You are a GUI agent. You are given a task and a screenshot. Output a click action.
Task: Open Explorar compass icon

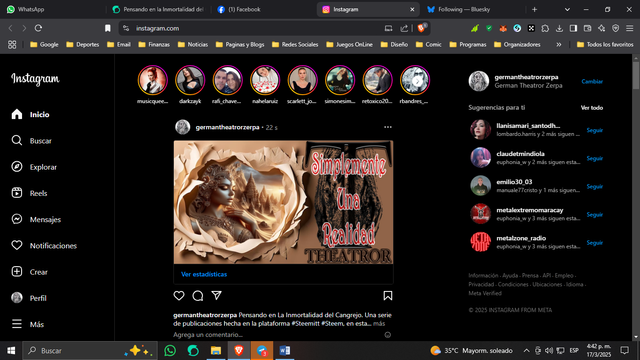17,167
